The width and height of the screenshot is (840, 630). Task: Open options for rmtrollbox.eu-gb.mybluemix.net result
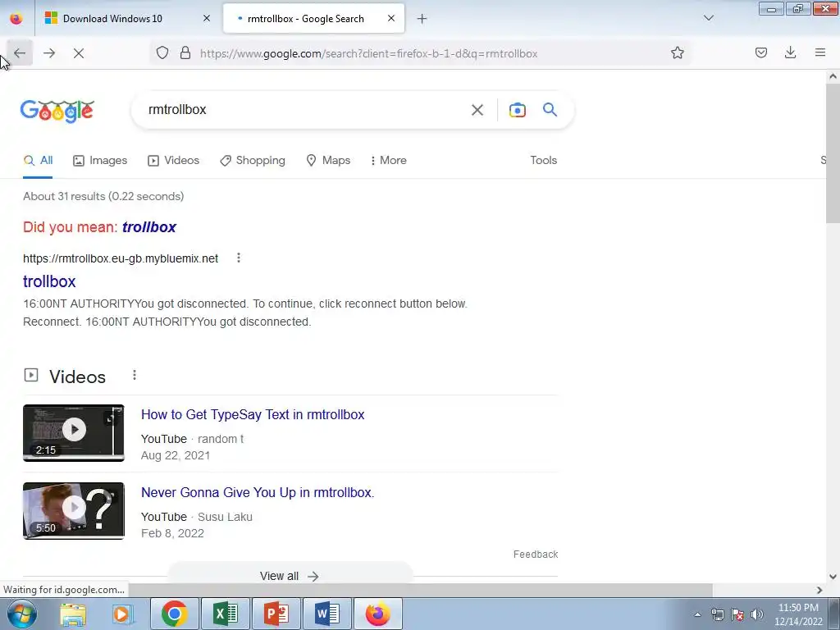[239, 258]
